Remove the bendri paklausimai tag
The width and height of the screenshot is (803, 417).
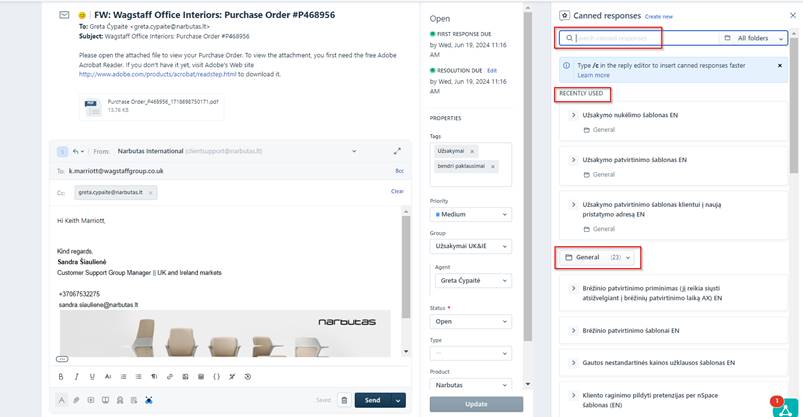[x=493, y=166]
